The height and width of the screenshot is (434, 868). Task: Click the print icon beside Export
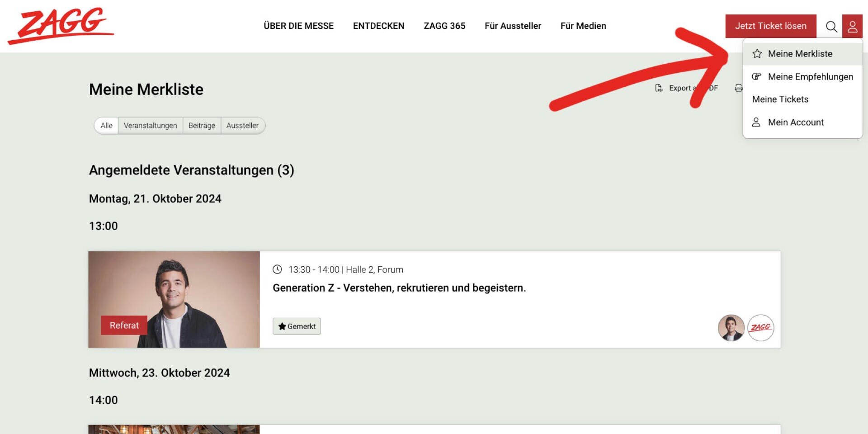coord(738,88)
